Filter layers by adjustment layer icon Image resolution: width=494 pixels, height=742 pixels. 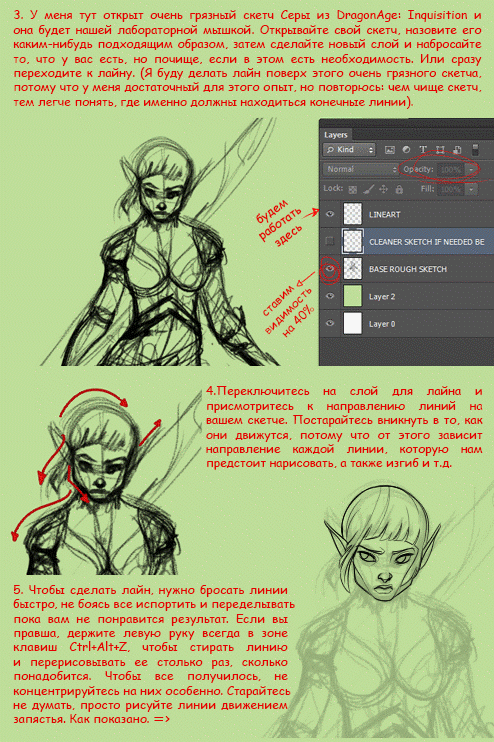406,150
